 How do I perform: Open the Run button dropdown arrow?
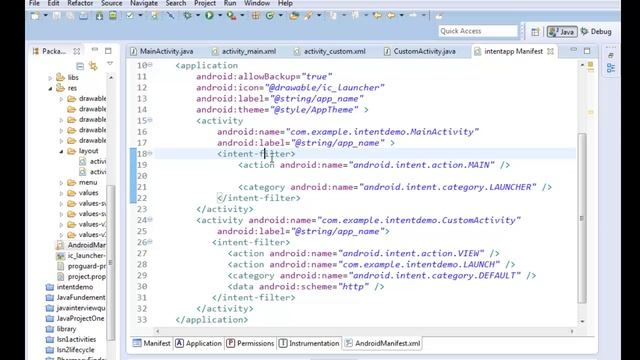220,16
